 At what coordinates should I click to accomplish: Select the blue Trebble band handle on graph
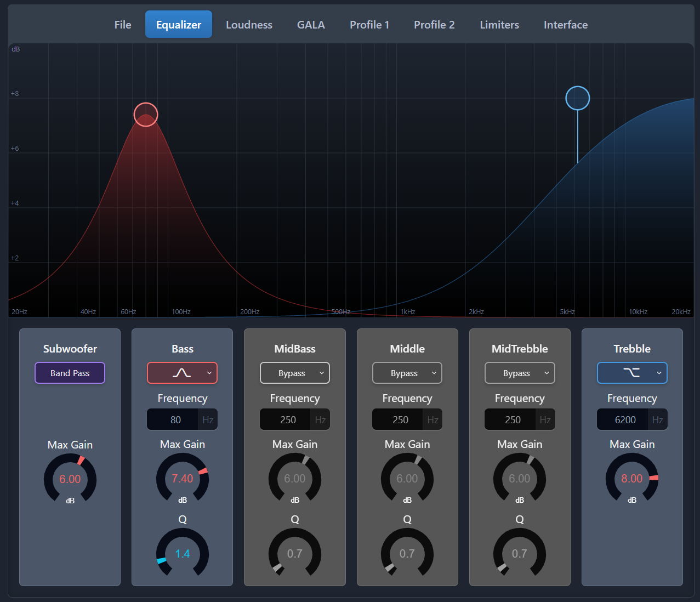point(578,98)
